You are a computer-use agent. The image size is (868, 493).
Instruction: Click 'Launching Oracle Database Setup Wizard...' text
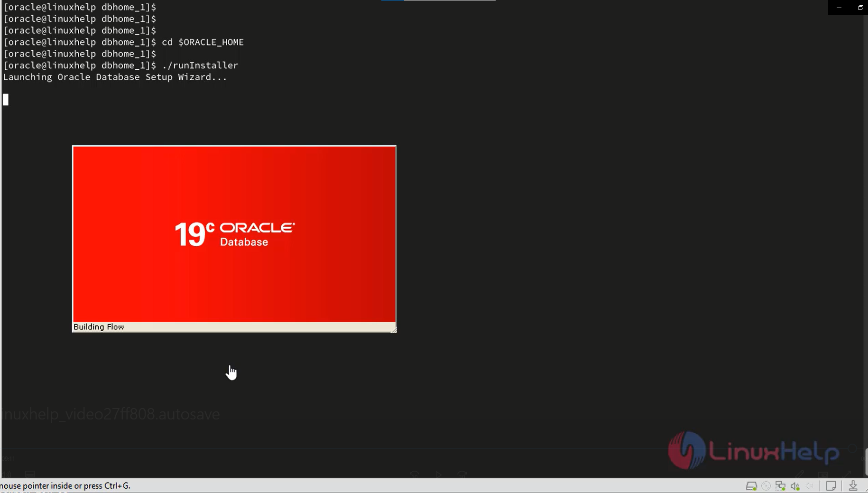click(115, 77)
